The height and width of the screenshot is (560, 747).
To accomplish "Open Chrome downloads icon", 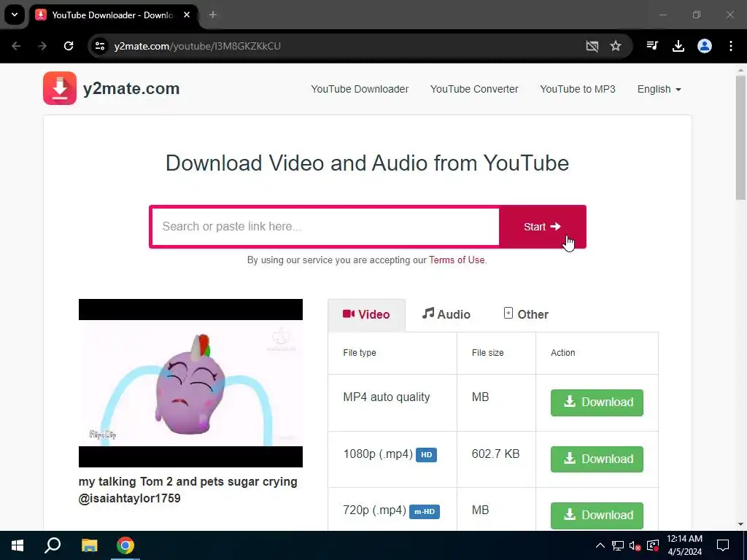I will (x=678, y=46).
